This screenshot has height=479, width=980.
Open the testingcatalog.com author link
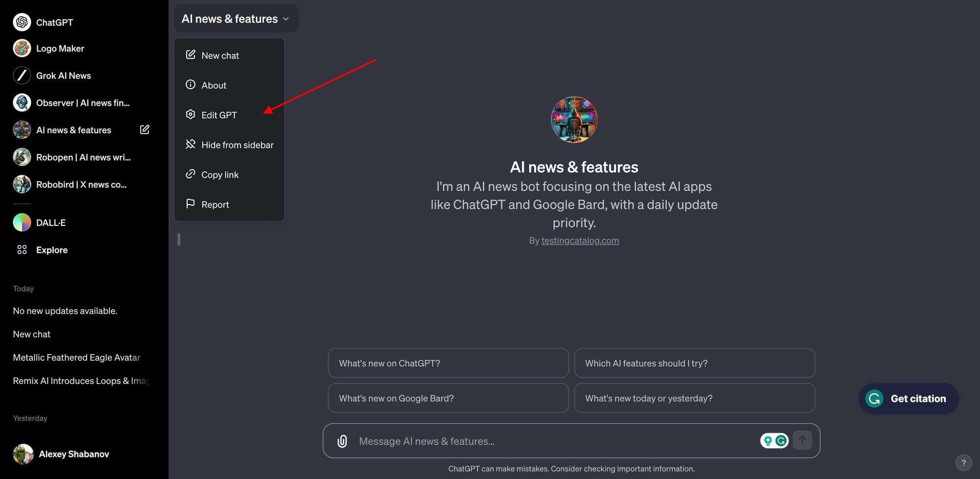click(580, 240)
